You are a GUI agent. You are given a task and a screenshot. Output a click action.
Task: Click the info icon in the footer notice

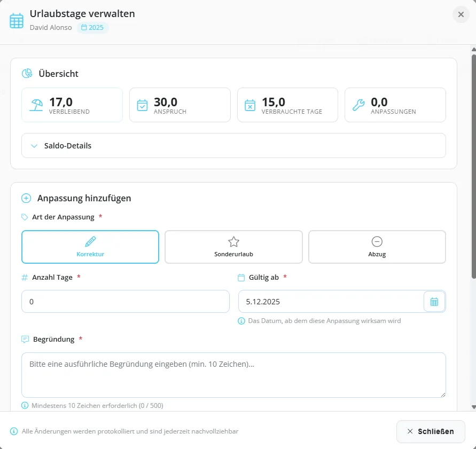pyautogui.click(x=14, y=431)
